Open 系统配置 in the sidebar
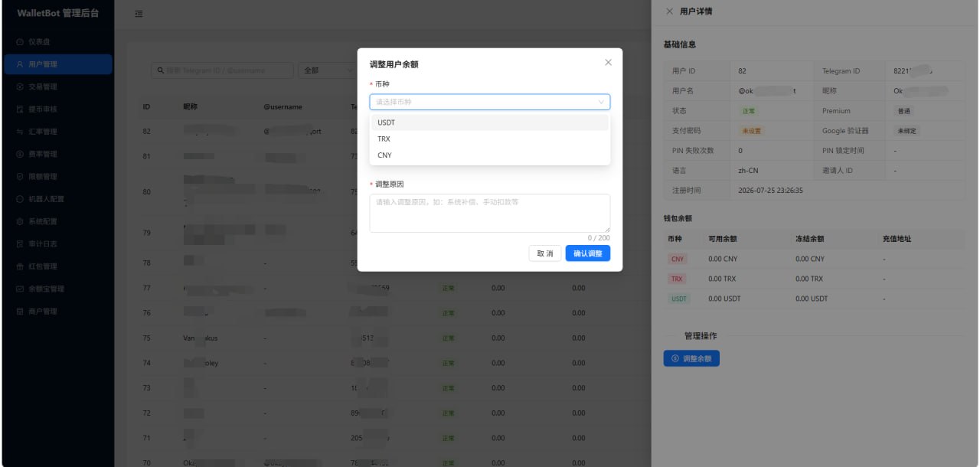Screen dimensions: 980x467 pyautogui.click(x=57, y=221)
